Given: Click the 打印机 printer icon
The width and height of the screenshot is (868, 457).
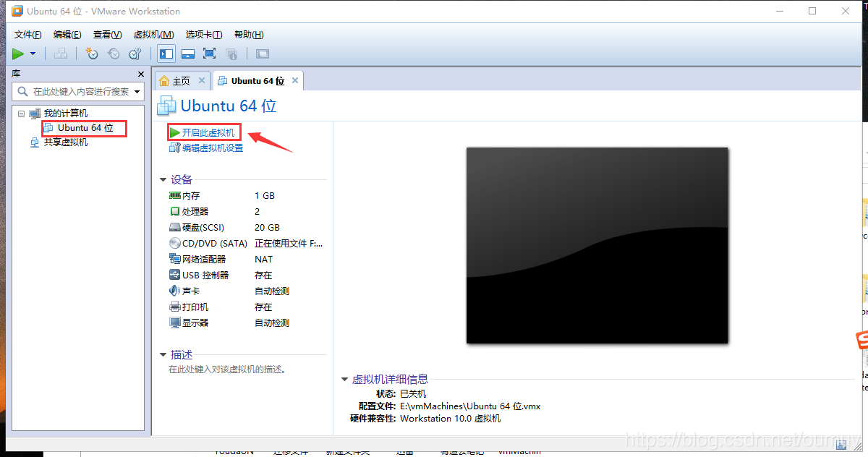Looking at the screenshot, I should [174, 307].
